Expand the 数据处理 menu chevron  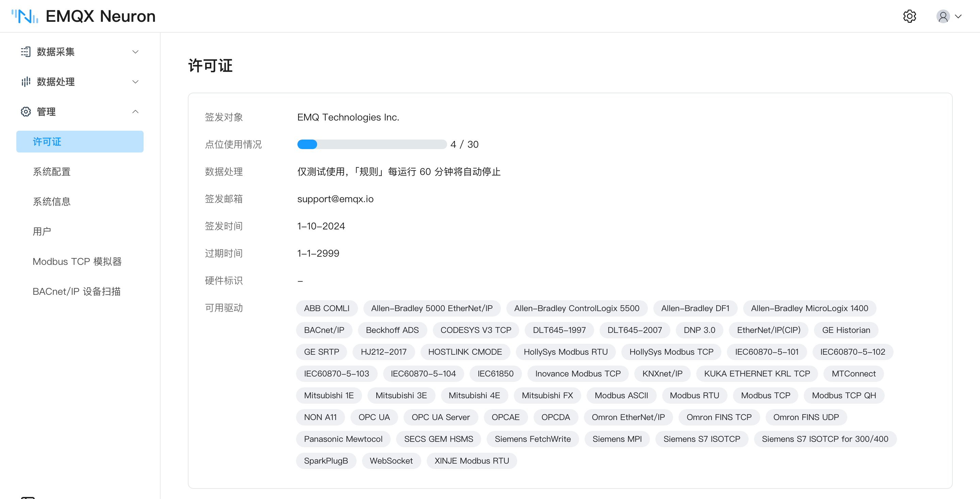tap(135, 82)
